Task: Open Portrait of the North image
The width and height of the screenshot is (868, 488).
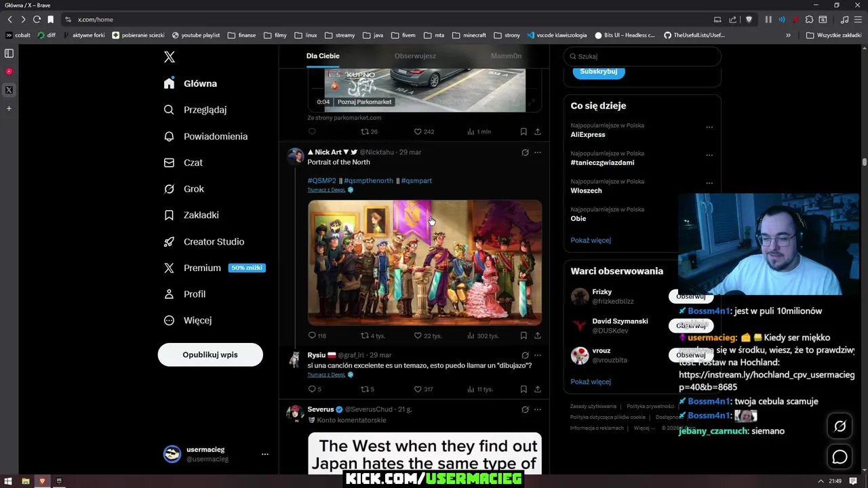Action: click(x=425, y=263)
